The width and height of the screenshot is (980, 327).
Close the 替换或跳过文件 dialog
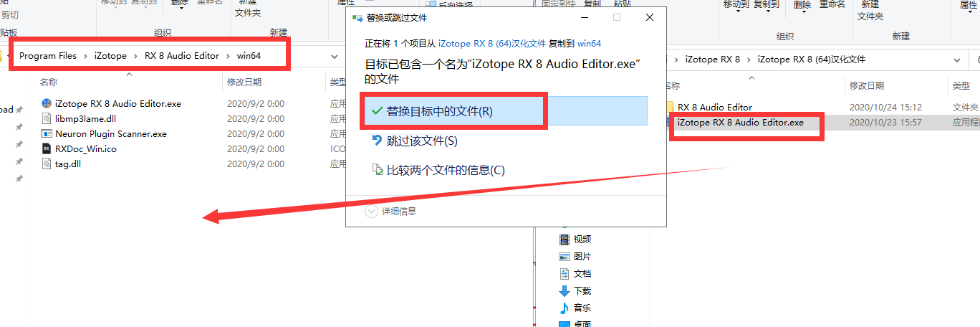(x=649, y=16)
